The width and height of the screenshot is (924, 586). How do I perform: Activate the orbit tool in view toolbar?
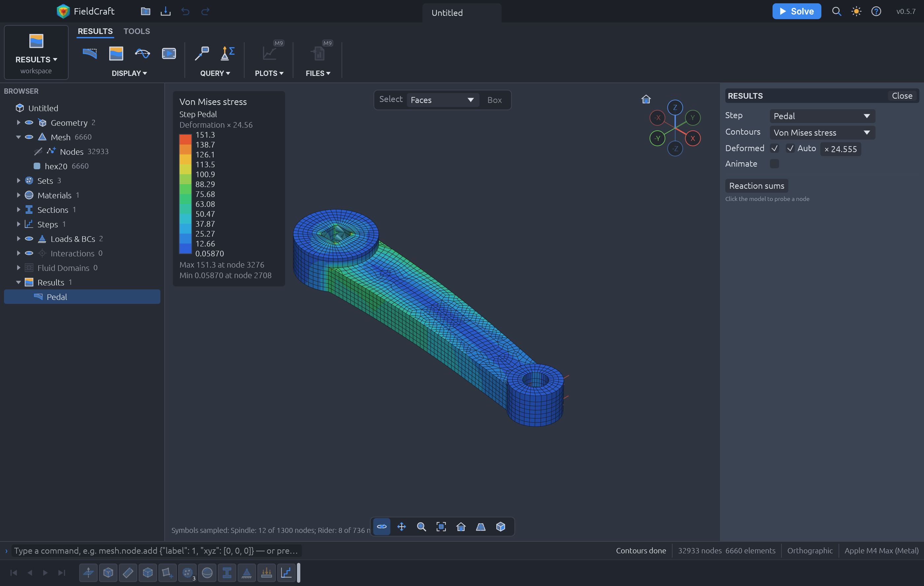coord(382,527)
